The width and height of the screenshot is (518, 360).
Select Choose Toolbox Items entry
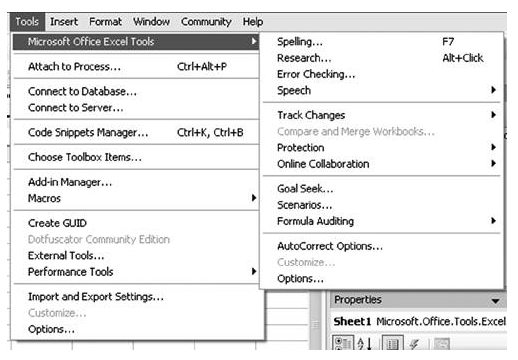[136, 157]
